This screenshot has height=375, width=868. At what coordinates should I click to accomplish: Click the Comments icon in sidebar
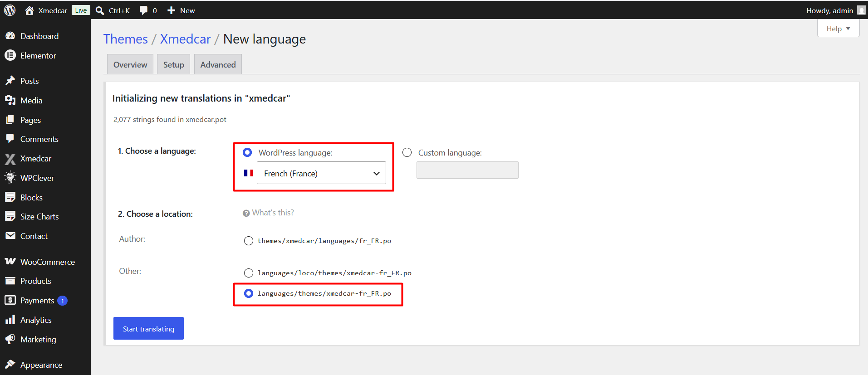pos(10,139)
